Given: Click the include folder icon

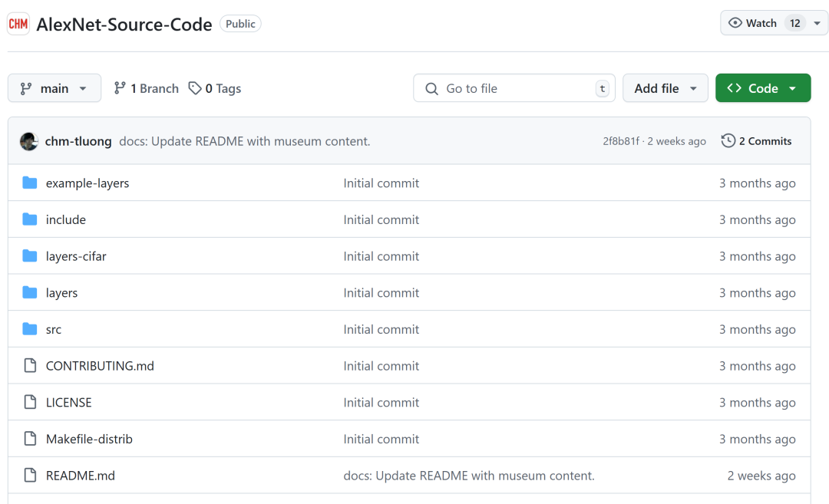Looking at the screenshot, I should [30, 219].
